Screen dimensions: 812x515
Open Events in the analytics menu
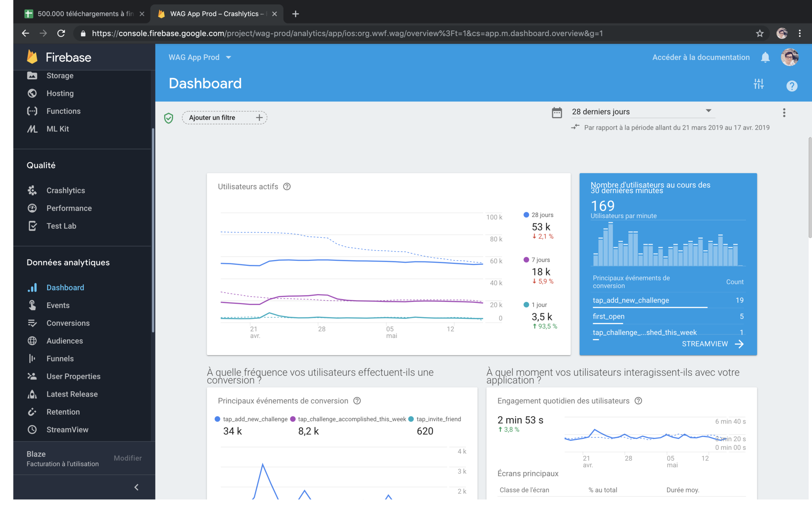(x=58, y=305)
